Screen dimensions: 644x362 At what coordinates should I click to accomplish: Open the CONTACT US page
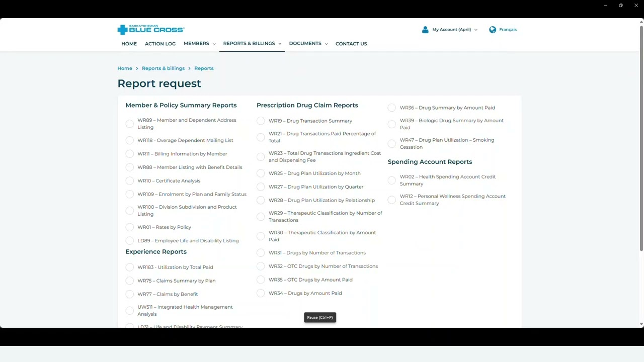pos(351,44)
